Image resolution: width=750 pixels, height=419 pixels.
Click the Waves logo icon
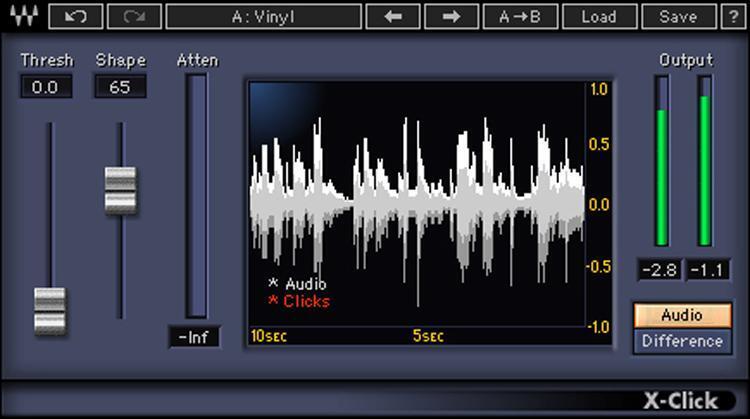tap(20, 16)
